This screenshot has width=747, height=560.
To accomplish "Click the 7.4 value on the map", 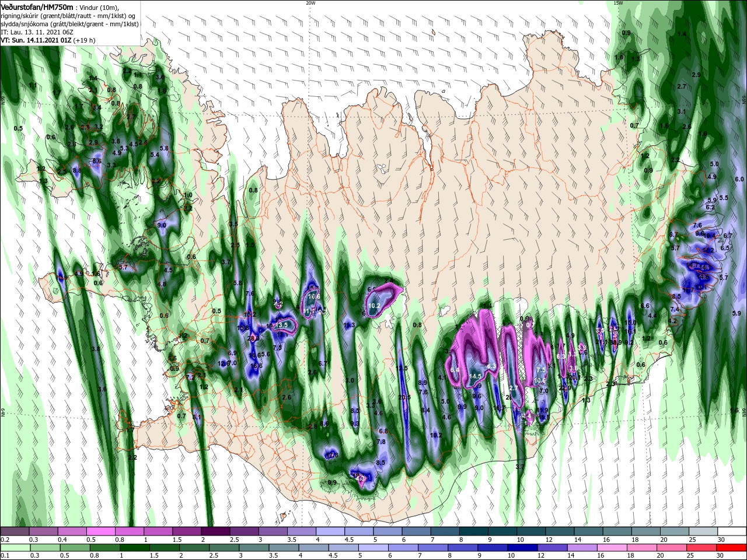I will tap(675, 309).
